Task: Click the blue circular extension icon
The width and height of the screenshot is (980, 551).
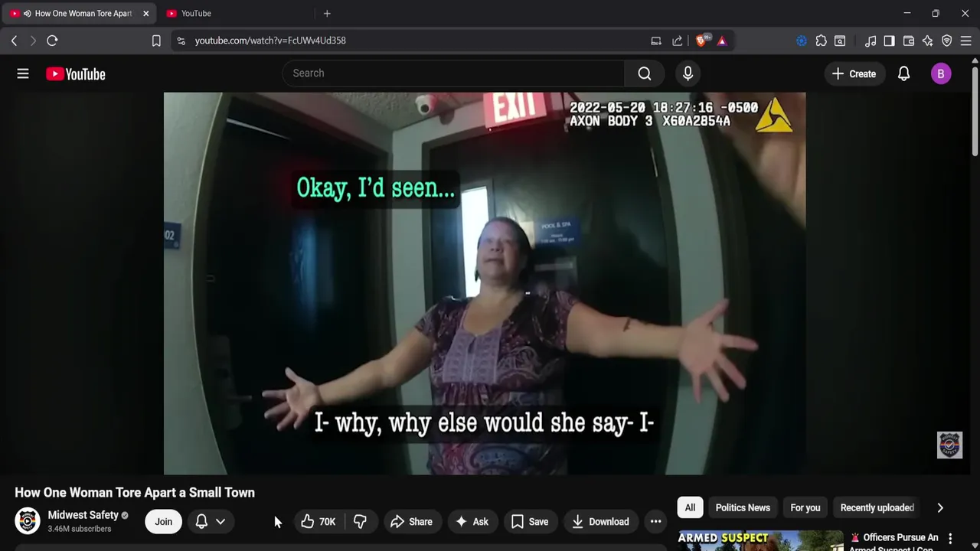Action: coord(802,41)
